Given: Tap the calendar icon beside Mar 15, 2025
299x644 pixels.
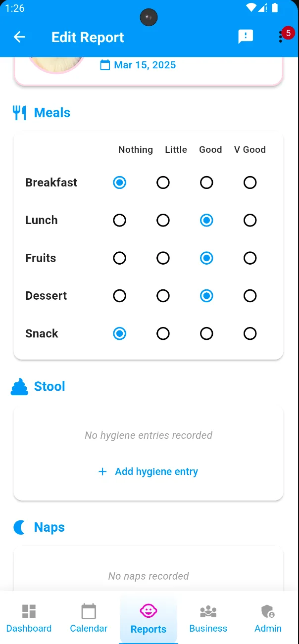Looking at the screenshot, I should click(x=104, y=65).
